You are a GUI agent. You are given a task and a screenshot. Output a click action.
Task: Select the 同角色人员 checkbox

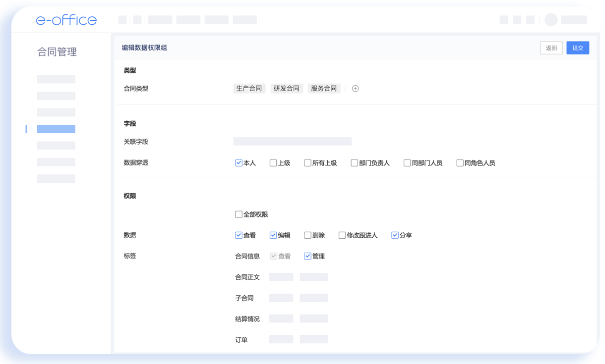pyautogui.click(x=460, y=163)
